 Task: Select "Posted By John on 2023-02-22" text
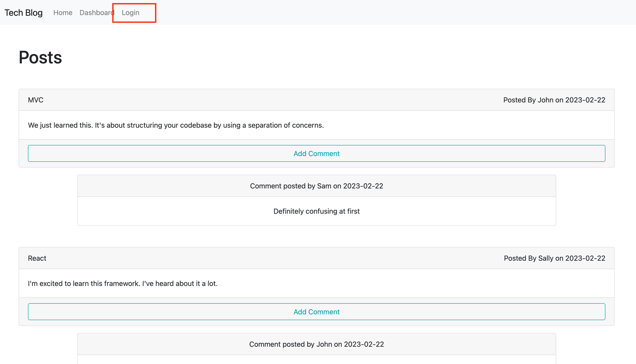pyautogui.click(x=554, y=100)
